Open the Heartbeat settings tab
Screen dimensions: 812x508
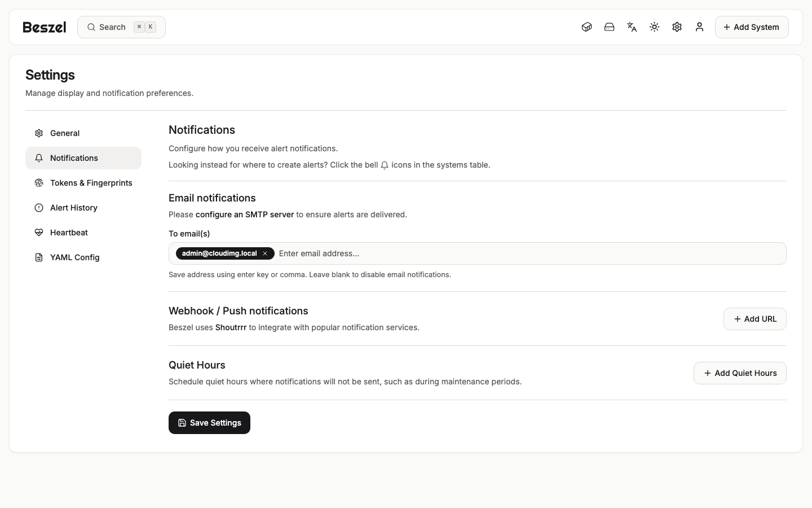pyautogui.click(x=83, y=233)
